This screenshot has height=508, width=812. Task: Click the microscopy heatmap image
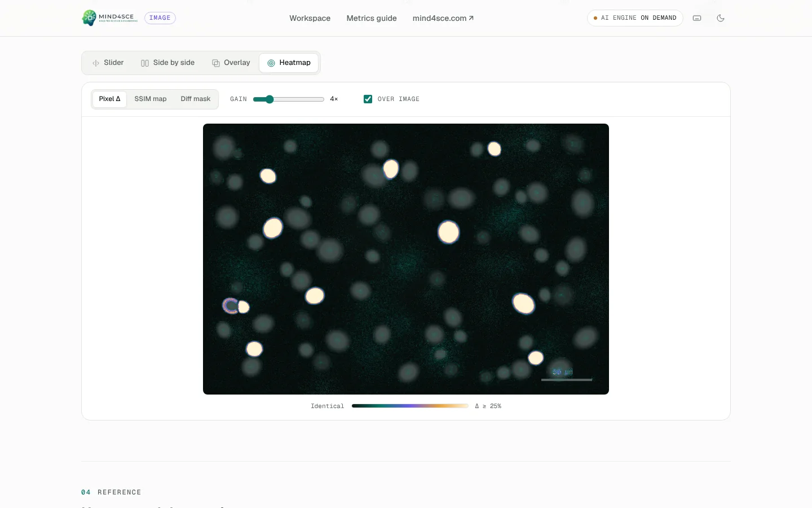406,259
